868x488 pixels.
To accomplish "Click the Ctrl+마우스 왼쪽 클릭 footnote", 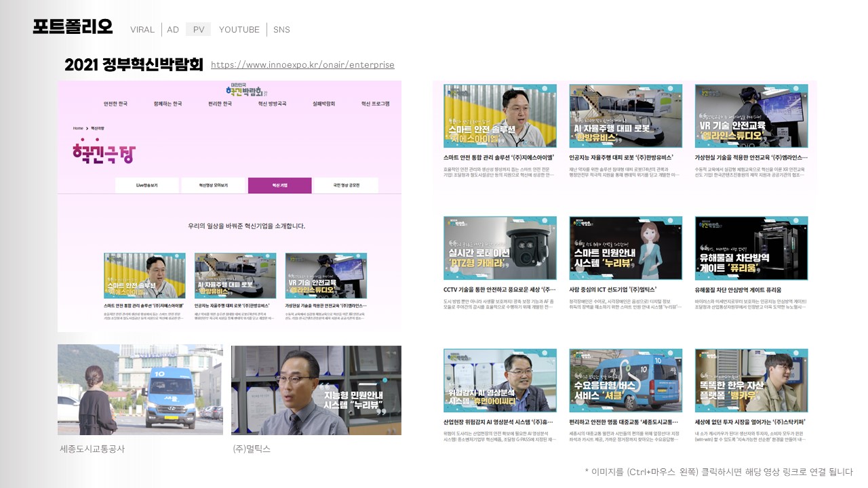I will (x=719, y=472).
